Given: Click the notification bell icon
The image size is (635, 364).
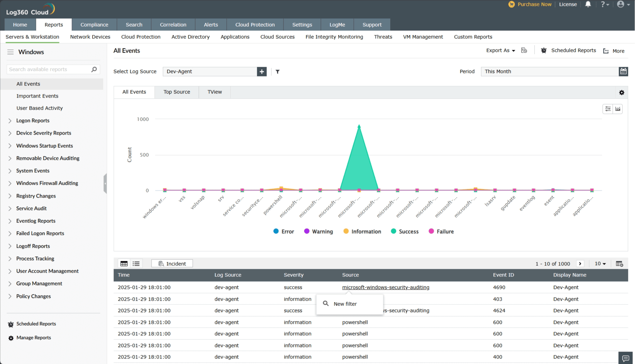Looking at the screenshot, I should [588, 4].
